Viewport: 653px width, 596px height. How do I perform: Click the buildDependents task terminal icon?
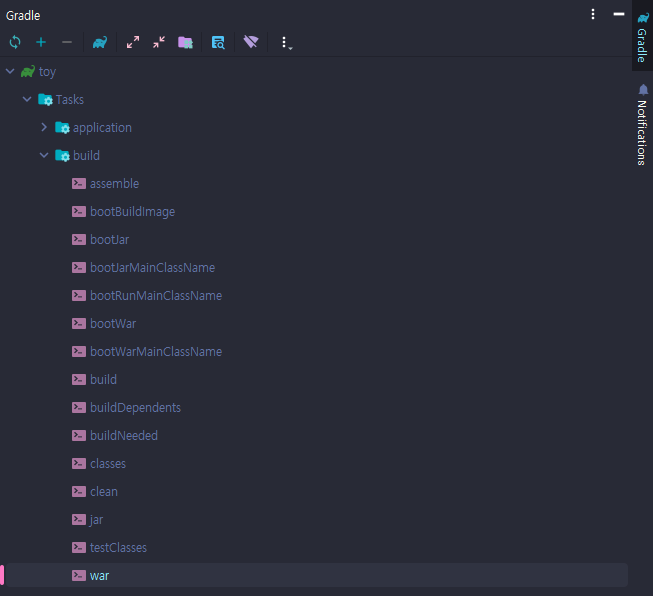coord(79,407)
